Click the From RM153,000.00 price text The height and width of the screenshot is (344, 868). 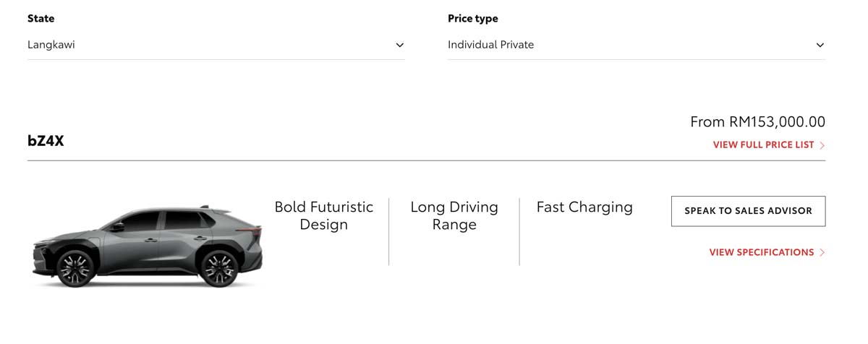pyautogui.click(x=757, y=121)
